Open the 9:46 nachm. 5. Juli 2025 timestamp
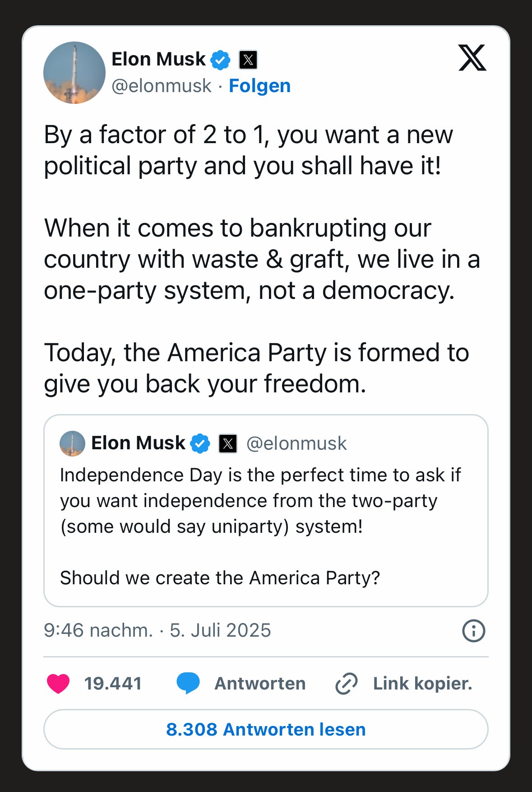 157,630
